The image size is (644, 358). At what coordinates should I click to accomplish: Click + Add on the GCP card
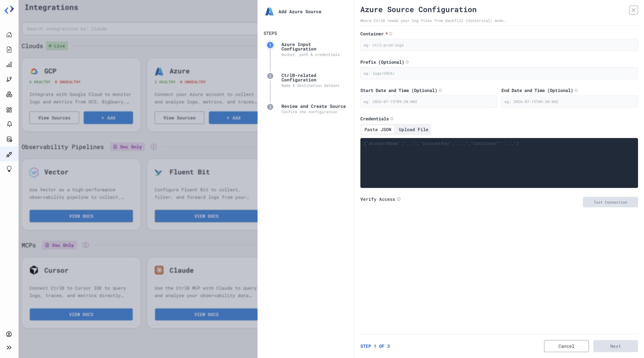coord(108,118)
